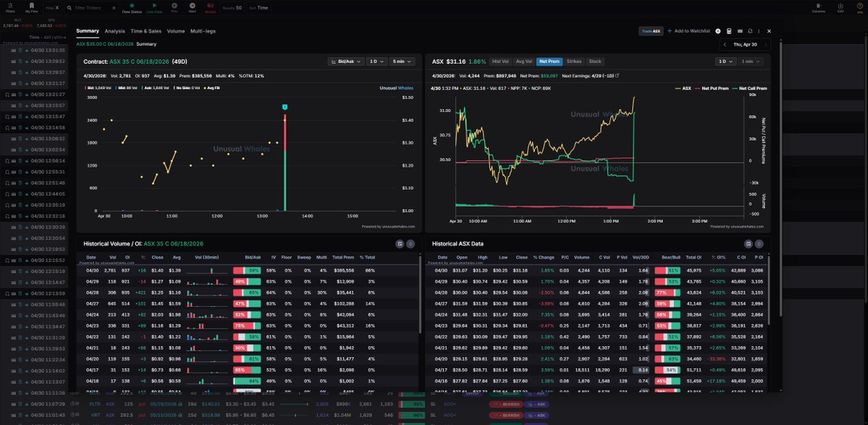Start Live Flow playback
This screenshot has width=868, height=425.
[154, 8]
